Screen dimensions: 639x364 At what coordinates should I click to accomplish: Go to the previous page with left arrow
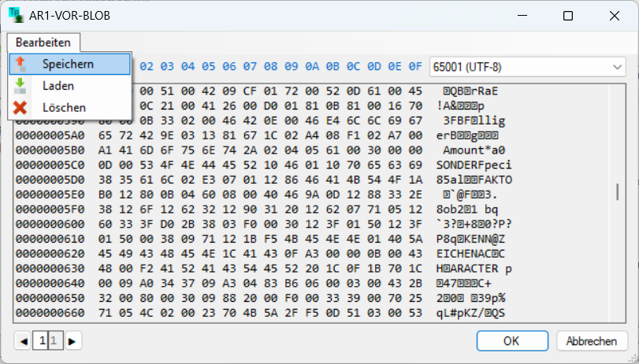(23, 341)
